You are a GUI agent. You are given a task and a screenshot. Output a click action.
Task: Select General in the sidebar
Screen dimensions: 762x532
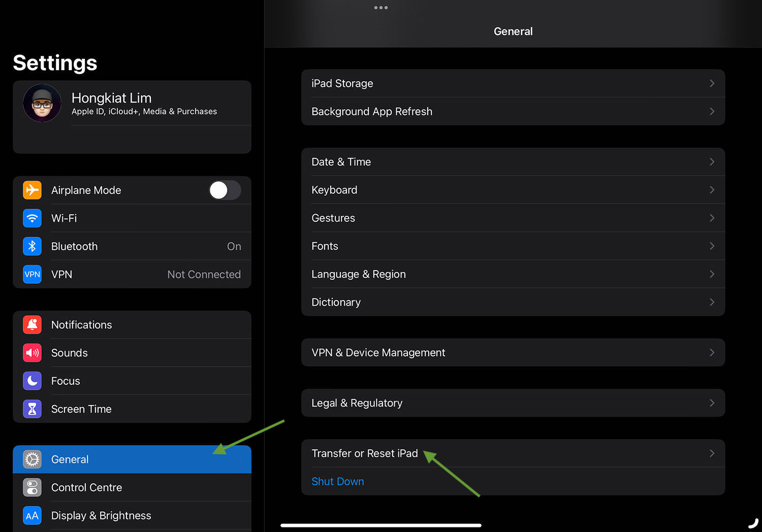[132, 459]
